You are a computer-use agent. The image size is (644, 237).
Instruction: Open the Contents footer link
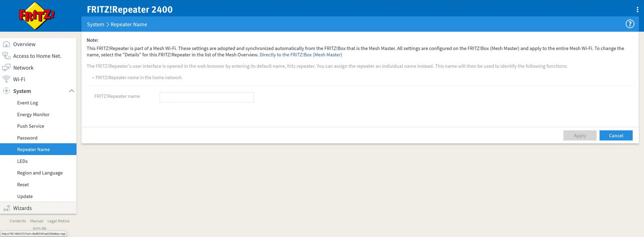pos(18,221)
